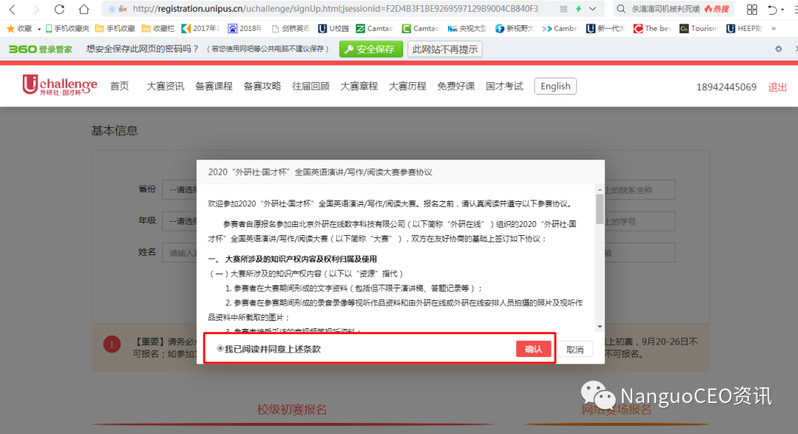This screenshot has height=434, width=798.
Task: Expand the dropdown arrow beside 收藏
Action: point(39,29)
